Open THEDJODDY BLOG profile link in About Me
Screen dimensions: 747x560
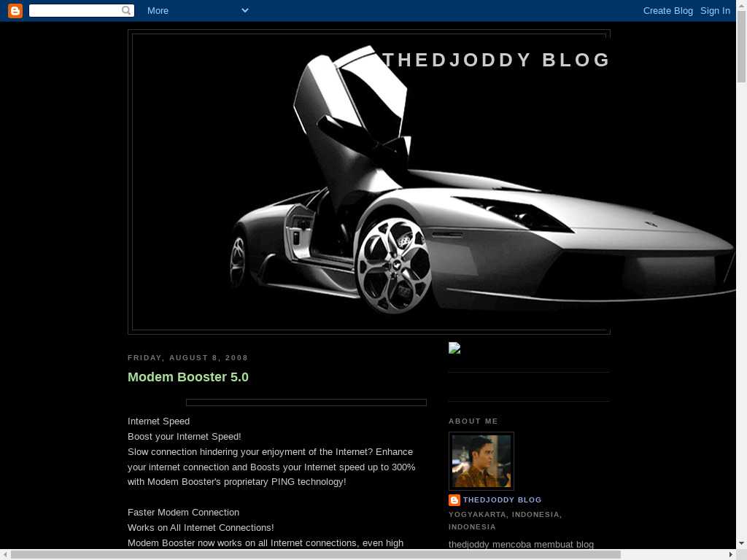tap(502, 500)
